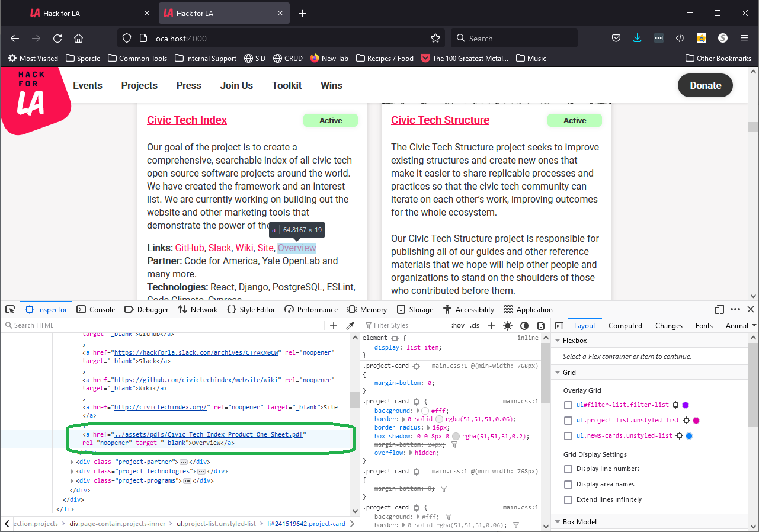Reload the current page
759x532 pixels.
point(57,38)
